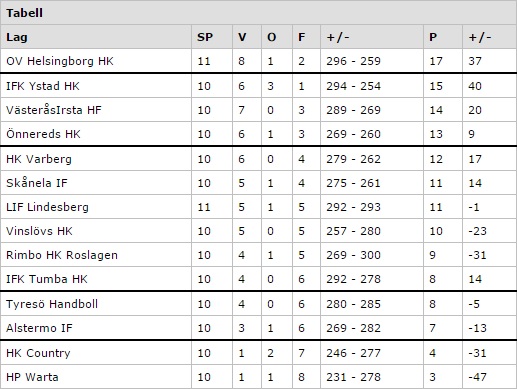This screenshot has width=517, height=389.
Task: Click the OV Helsingborg HK team name
Action: click(x=60, y=61)
